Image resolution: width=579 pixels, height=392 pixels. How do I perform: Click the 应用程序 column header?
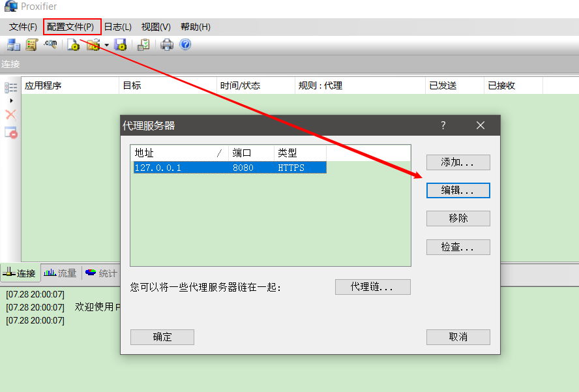tap(70, 85)
